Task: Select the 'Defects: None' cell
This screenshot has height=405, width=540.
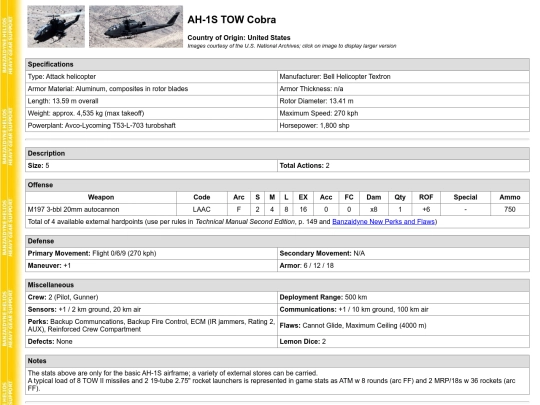Action: [x=151, y=342]
